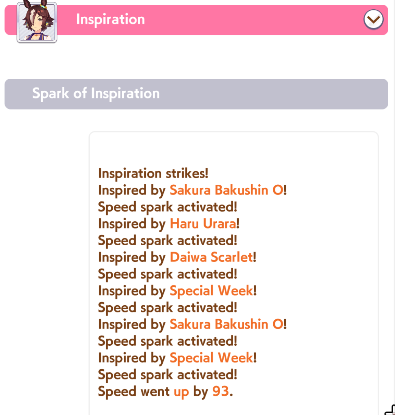Select the pink Inspiration header bar title
This screenshot has width=395, height=415.
[110, 19]
